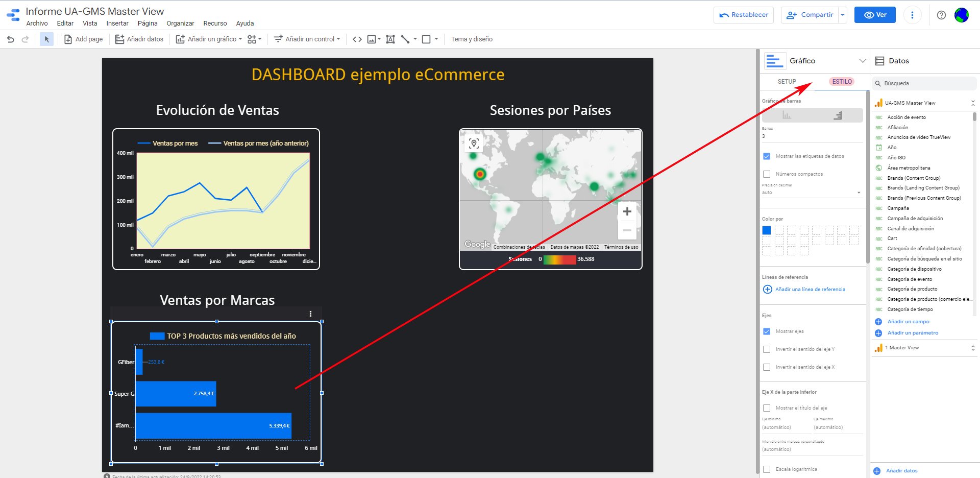Open the Archivo menu
Viewport: 980px width, 478px height.
pos(37,23)
